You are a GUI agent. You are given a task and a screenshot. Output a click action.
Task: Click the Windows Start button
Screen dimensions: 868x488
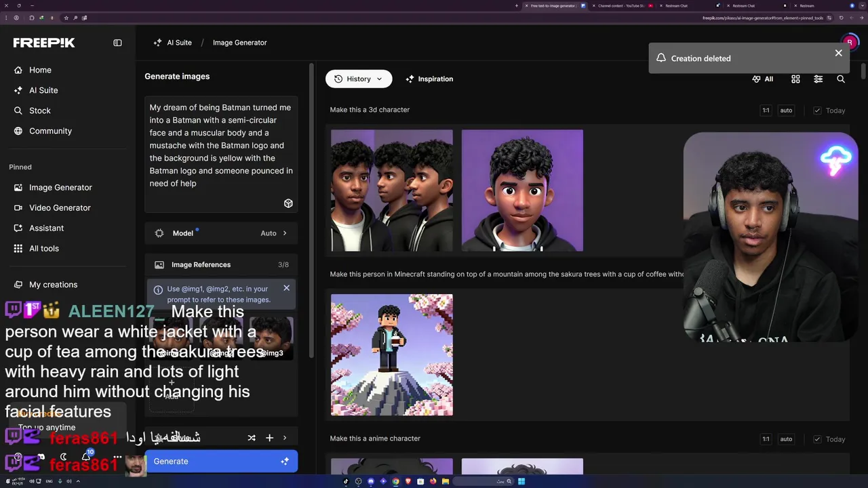point(521,481)
